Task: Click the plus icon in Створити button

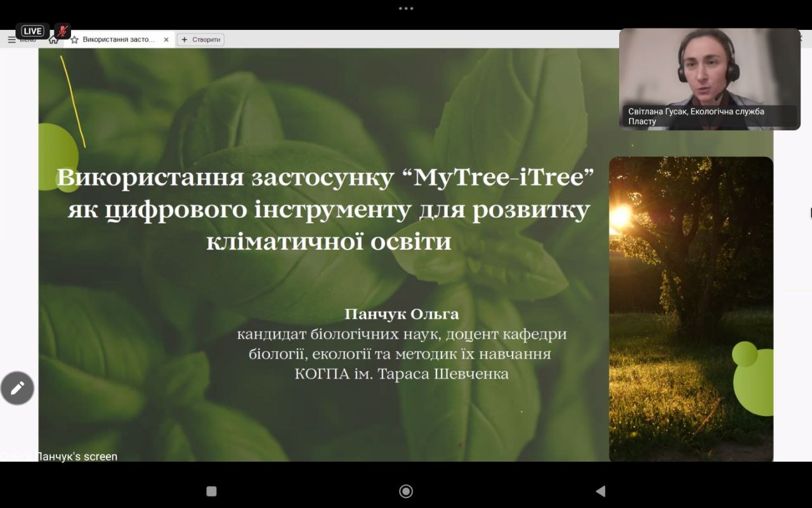Action: pyautogui.click(x=185, y=39)
